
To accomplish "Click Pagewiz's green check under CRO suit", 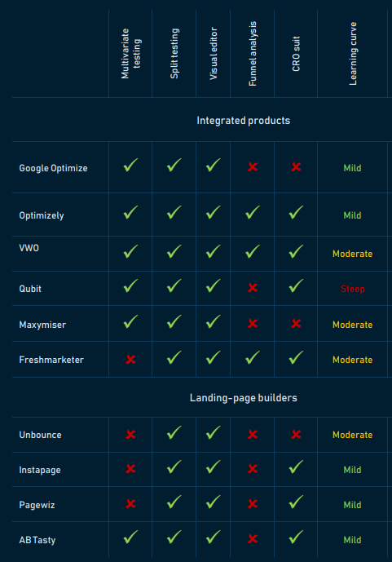I will [x=296, y=502].
